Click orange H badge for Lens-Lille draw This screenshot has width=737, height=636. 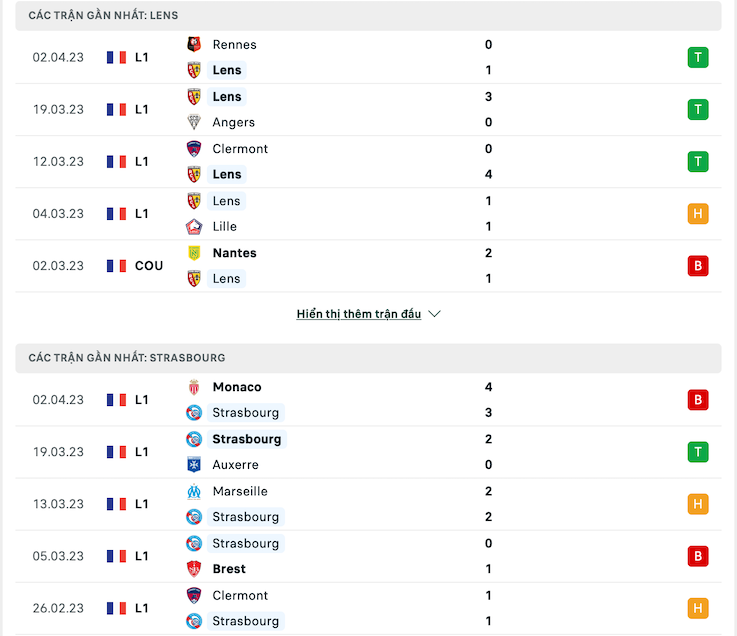coord(698,213)
